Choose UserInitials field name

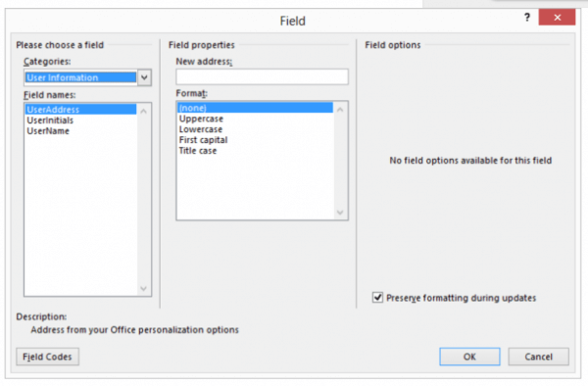[x=50, y=121]
